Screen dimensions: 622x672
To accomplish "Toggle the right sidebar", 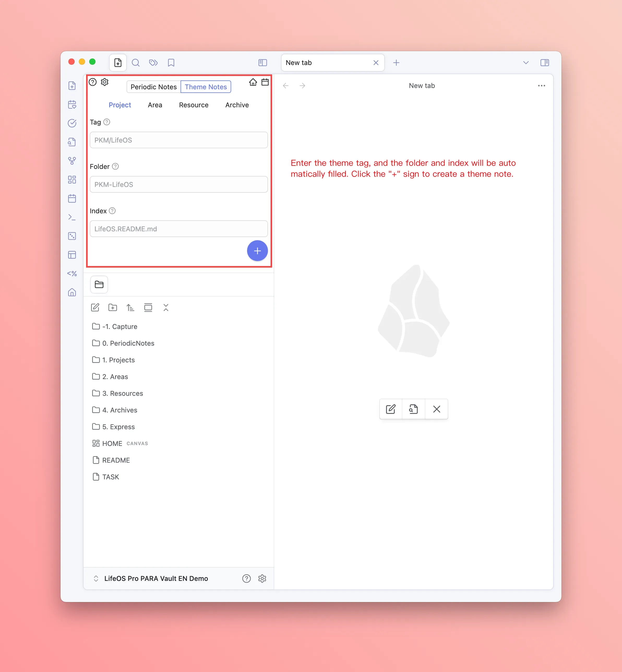I will click(545, 63).
